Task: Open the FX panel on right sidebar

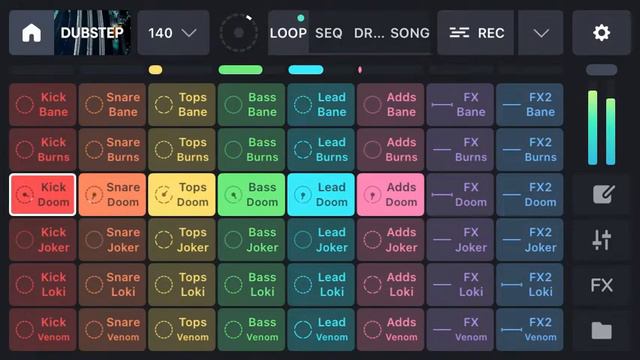Action: point(601,285)
